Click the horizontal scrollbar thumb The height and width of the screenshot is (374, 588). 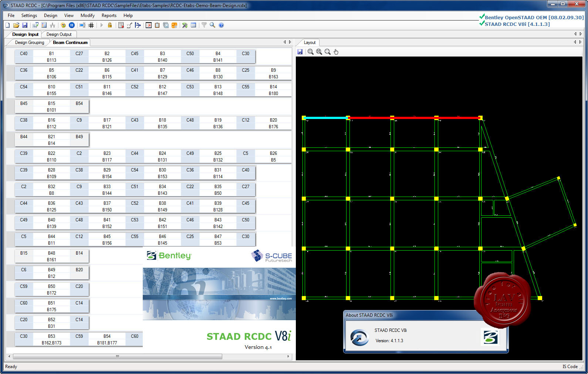click(x=118, y=357)
